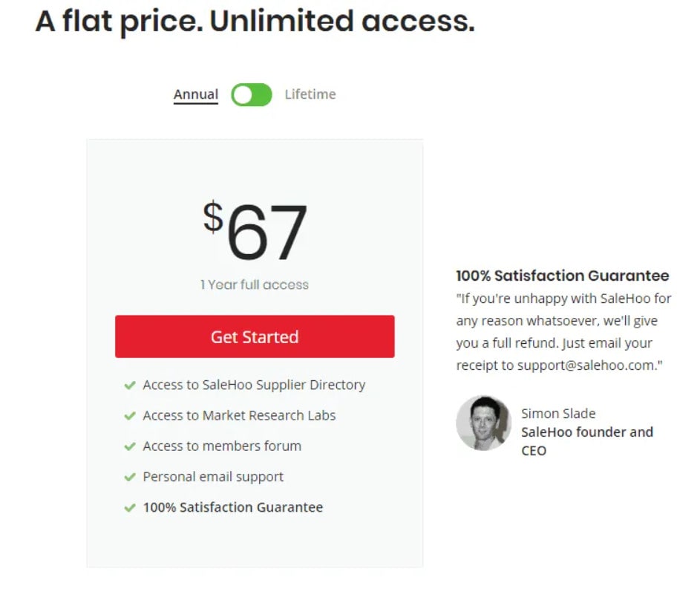700x589 pixels.
Task: Click the red Get Started button
Action: pyautogui.click(x=255, y=336)
